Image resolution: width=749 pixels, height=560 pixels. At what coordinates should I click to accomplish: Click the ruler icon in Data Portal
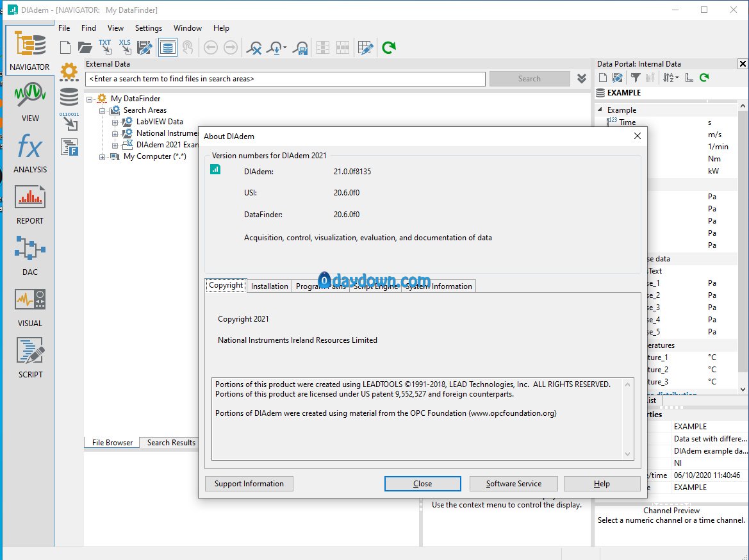point(689,78)
